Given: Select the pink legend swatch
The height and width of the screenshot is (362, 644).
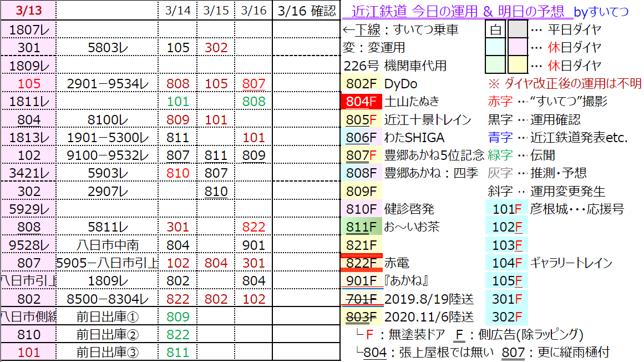Looking at the screenshot, I should (518, 47).
